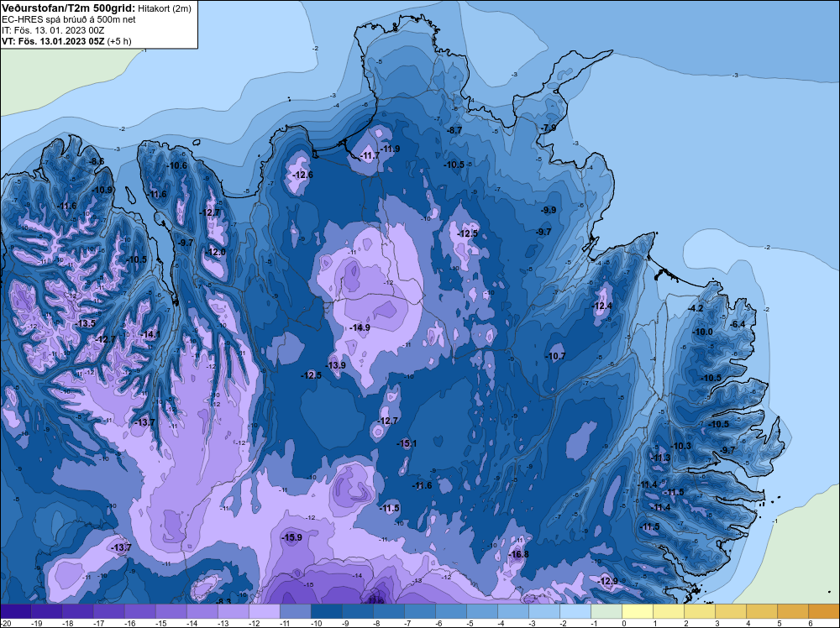The height and width of the screenshot is (628, 840).
Task: Select the -14.1 temperature reading
Action: 150,335
